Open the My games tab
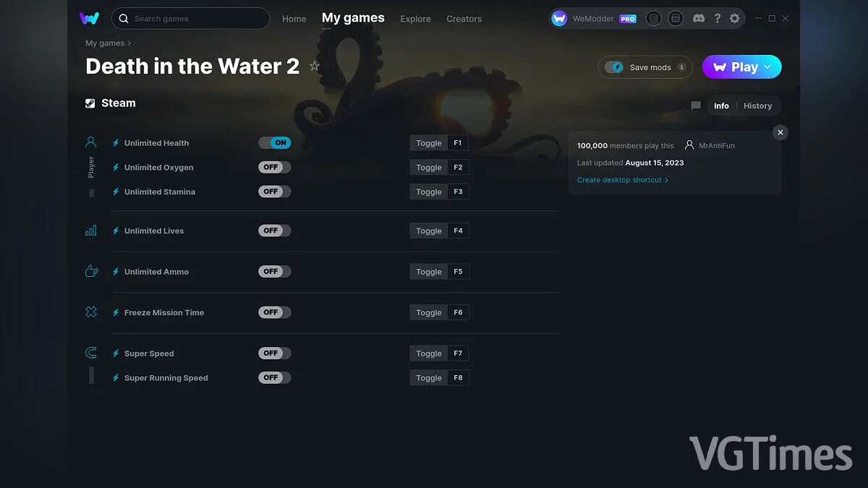 click(353, 18)
